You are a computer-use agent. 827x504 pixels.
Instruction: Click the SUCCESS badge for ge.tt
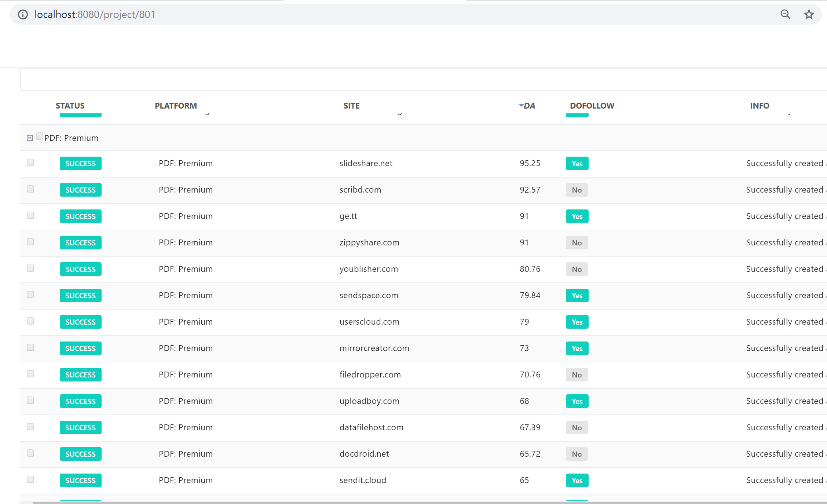coord(81,216)
